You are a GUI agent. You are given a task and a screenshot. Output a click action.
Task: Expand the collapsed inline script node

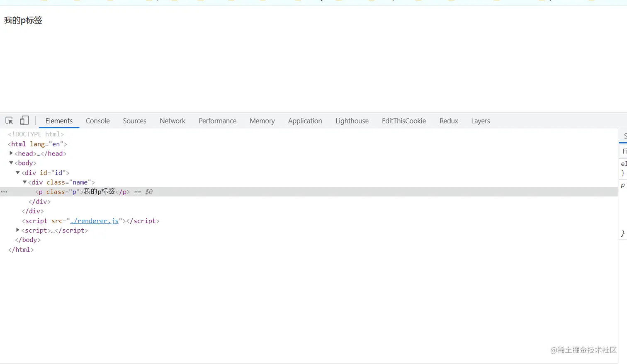18,230
